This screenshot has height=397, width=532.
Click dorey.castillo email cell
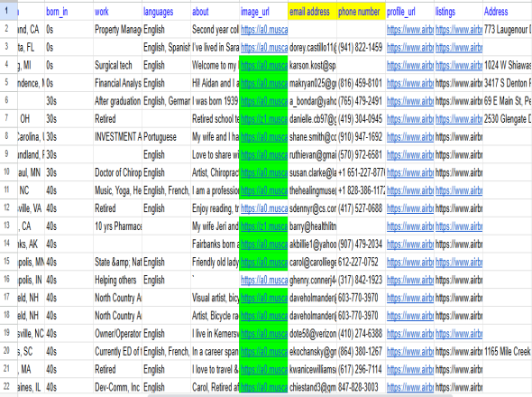[x=312, y=48]
